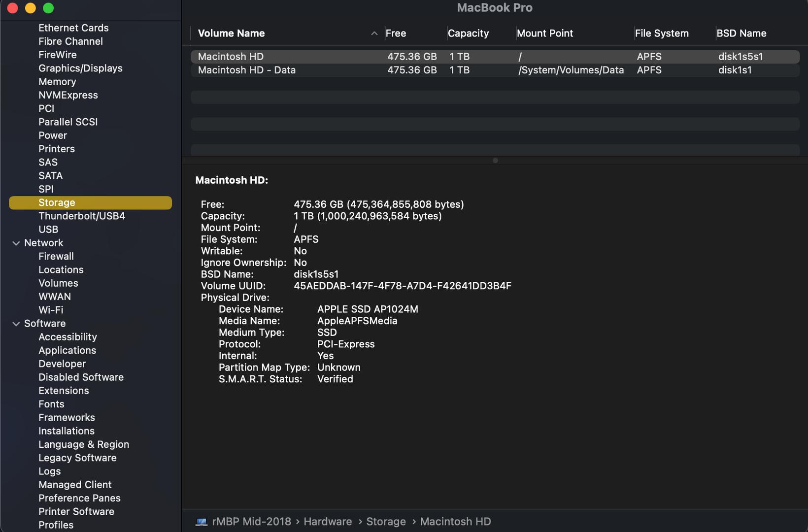Sort table by Volume Name column

(231, 33)
